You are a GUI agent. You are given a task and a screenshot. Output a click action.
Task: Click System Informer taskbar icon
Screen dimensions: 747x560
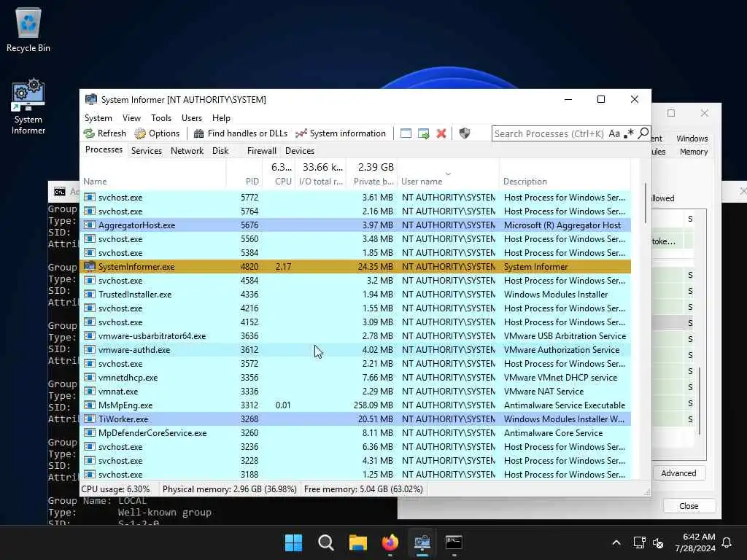[x=422, y=542]
